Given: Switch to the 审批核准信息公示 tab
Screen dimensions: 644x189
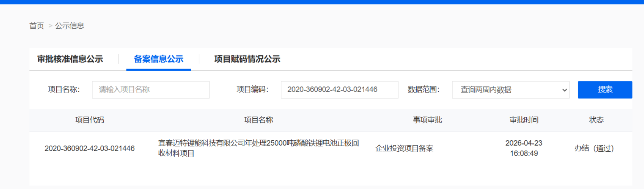Looking at the screenshot, I should (x=70, y=59).
